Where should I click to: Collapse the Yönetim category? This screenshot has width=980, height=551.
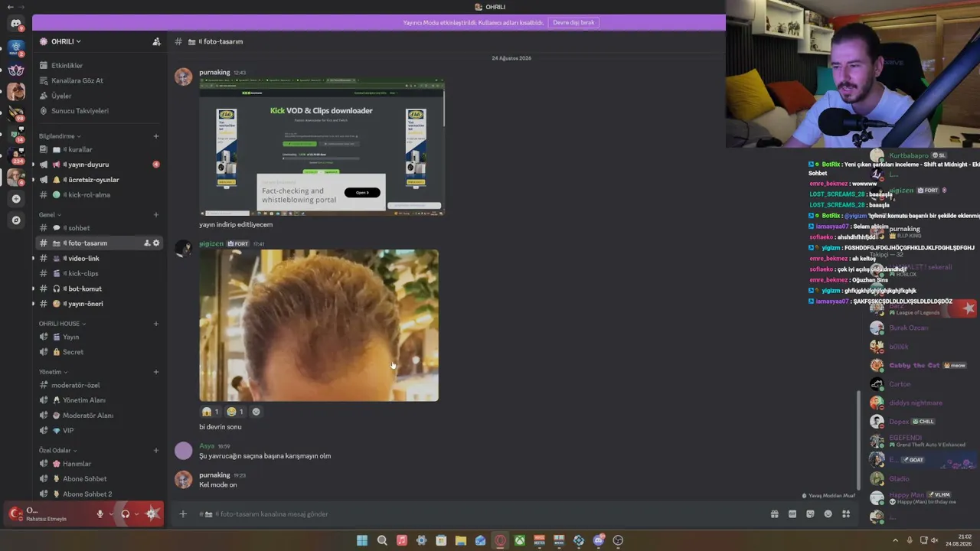point(53,372)
